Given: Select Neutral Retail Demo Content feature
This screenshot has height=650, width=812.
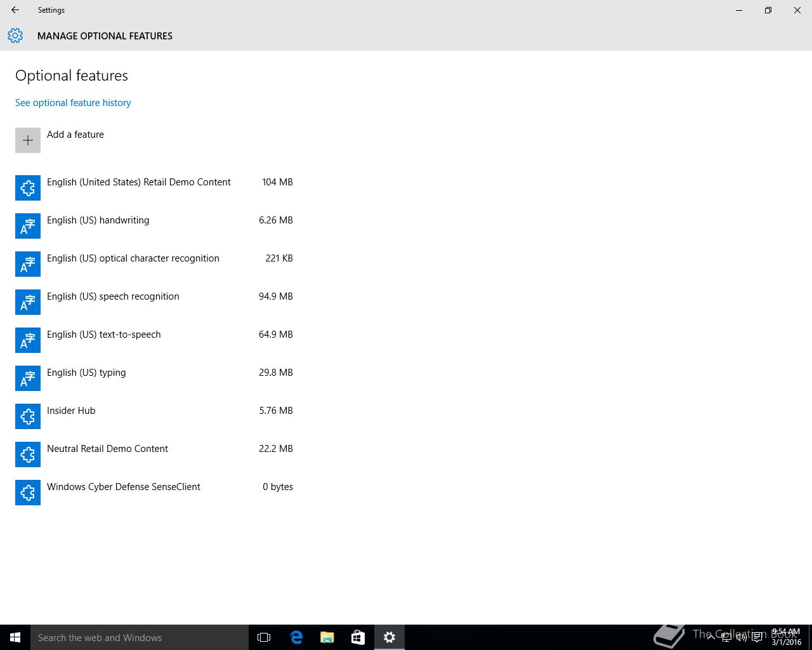Looking at the screenshot, I should tap(154, 454).
